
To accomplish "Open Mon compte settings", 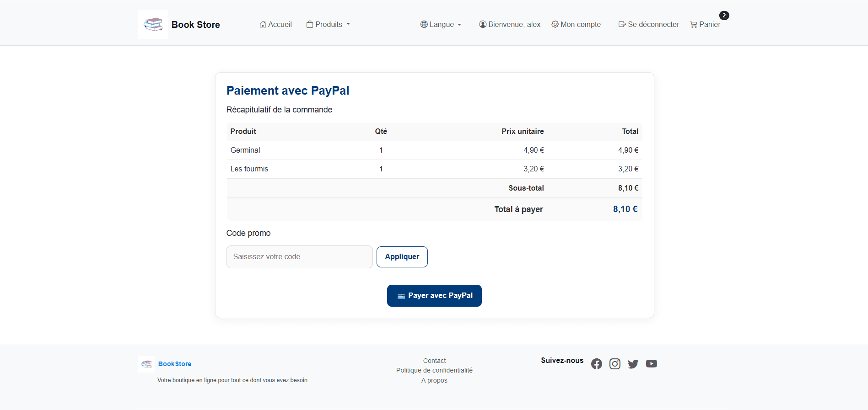I will click(576, 25).
